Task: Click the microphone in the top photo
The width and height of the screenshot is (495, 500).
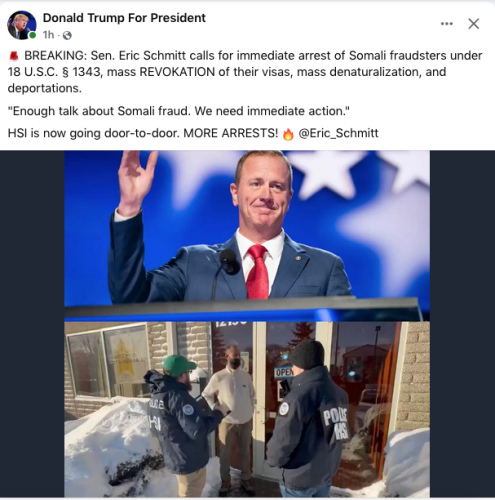Action: [229, 262]
